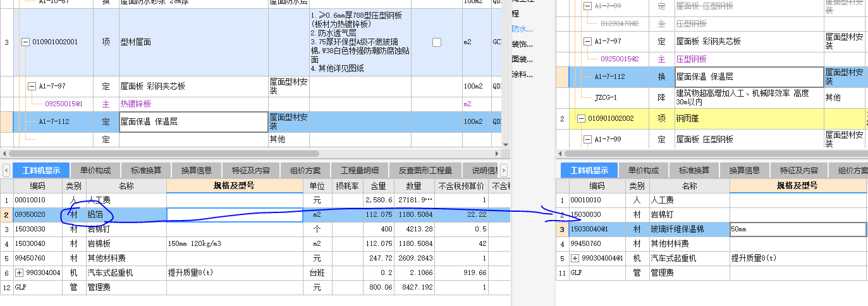Click the 屋面保温 保温层 name field in left window

point(193,121)
